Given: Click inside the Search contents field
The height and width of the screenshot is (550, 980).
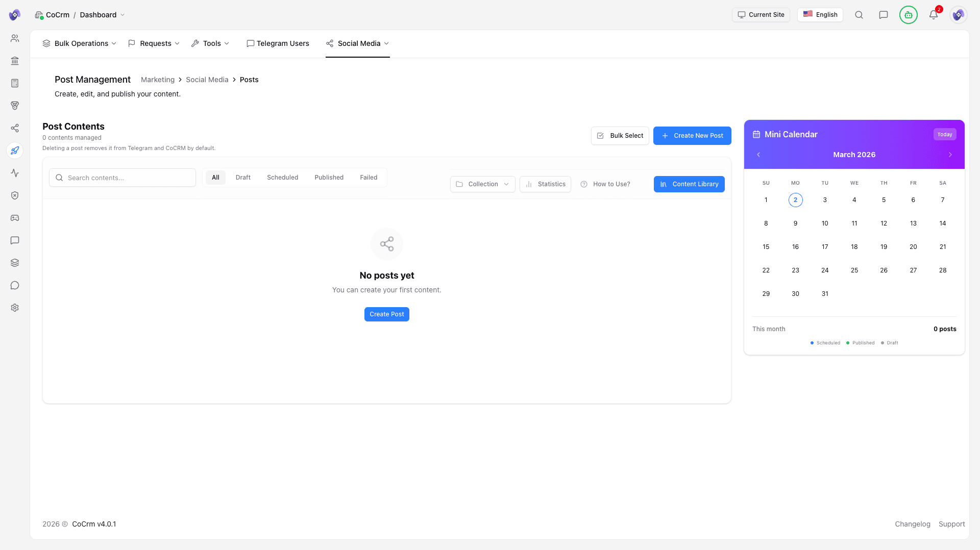Looking at the screenshot, I should point(122,177).
